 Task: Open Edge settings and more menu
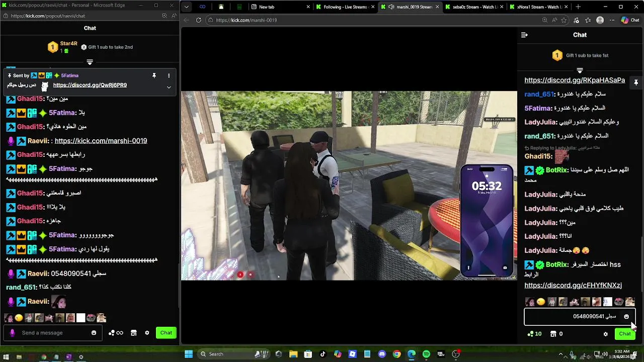coord(612,20)
